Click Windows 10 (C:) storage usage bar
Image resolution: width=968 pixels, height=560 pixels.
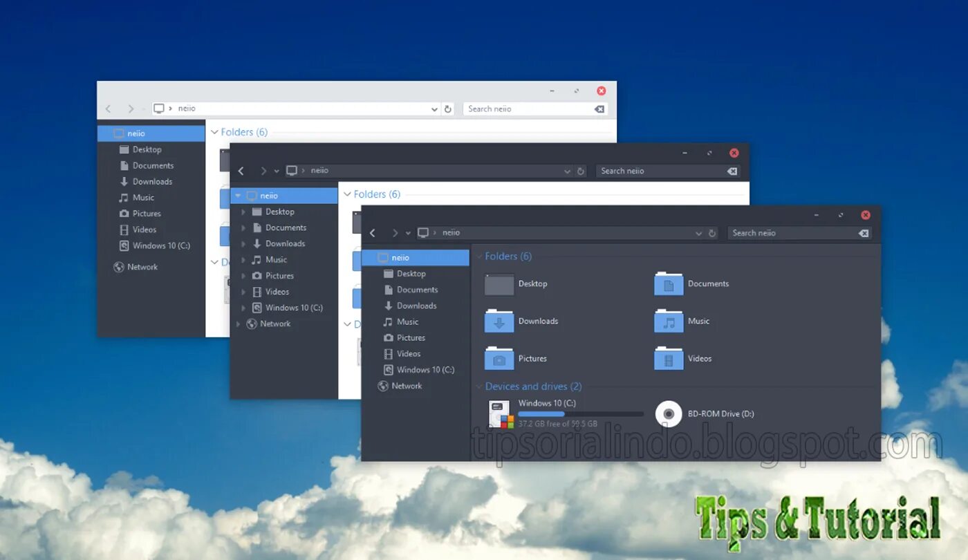(x=581, y=414)
